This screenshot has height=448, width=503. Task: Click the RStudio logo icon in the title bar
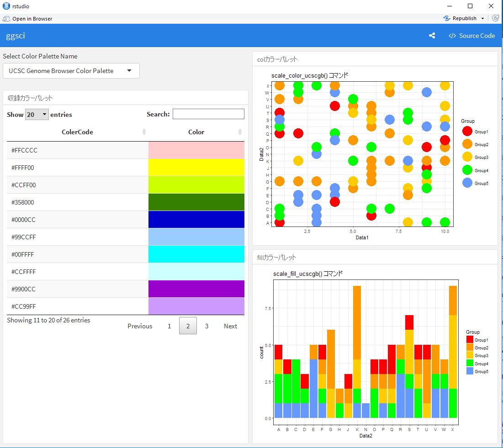tap(6, 6)
